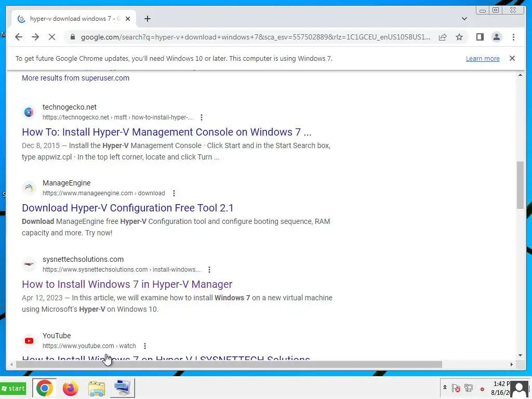The image size is (532, 399).
Task: Click the Chrome taskbar icon
Action: (x=45, y=388)
